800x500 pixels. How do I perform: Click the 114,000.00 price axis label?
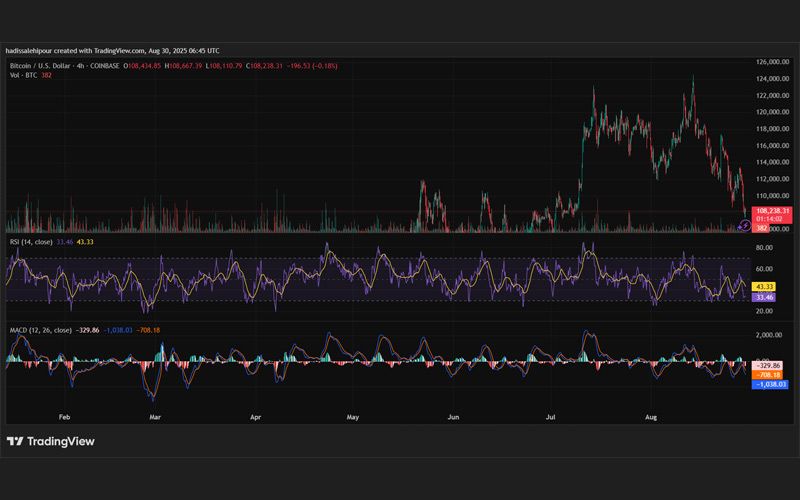pos(772,162)
